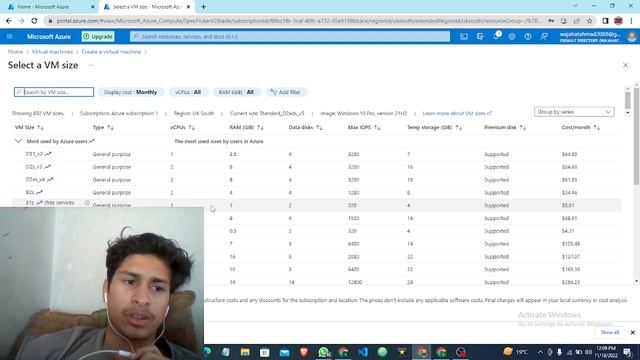Sort by VM Size column

pyautogui.click(x=29, y=127)
